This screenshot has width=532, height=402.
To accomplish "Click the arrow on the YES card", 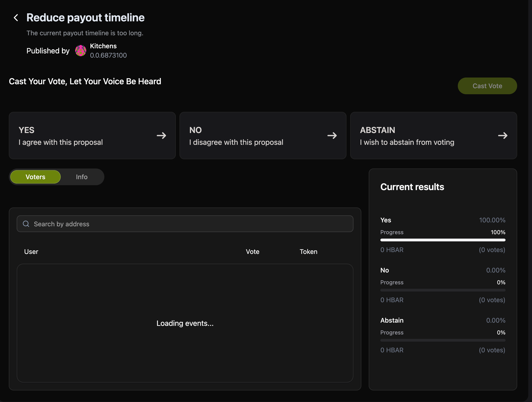I will (x=161, y=136).
